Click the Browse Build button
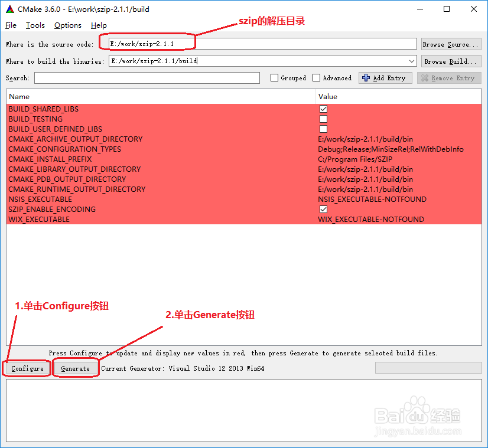Screen dimensions: 488x448 point(451,61)
